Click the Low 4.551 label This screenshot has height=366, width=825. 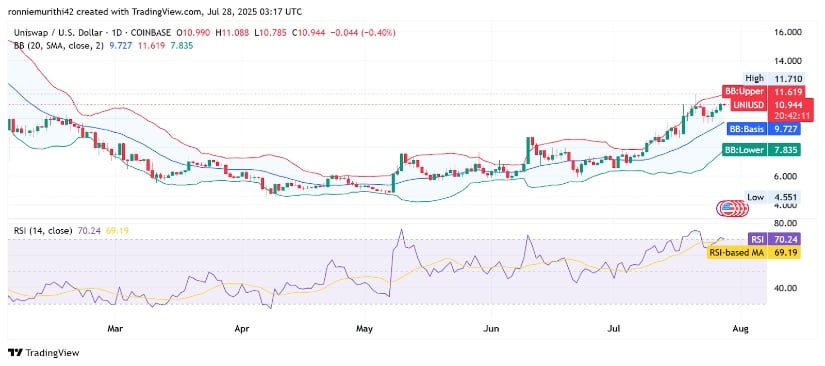773,197
